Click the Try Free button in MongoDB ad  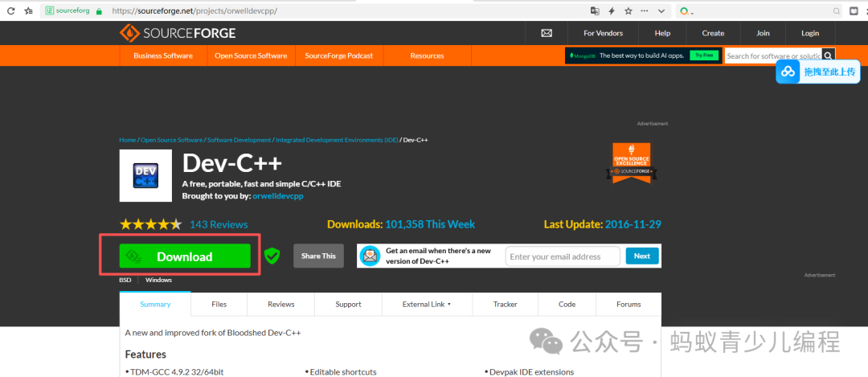pos(704,55)
